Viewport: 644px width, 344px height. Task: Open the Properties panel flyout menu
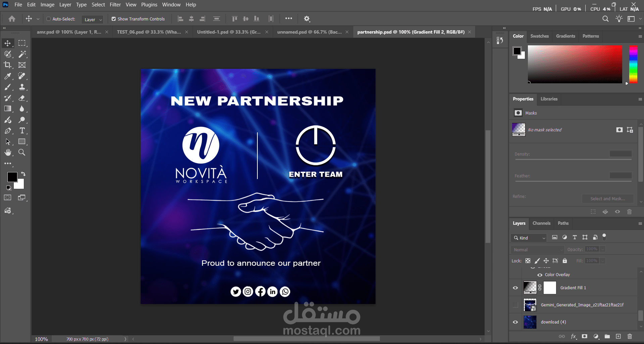tap(640, 99)
